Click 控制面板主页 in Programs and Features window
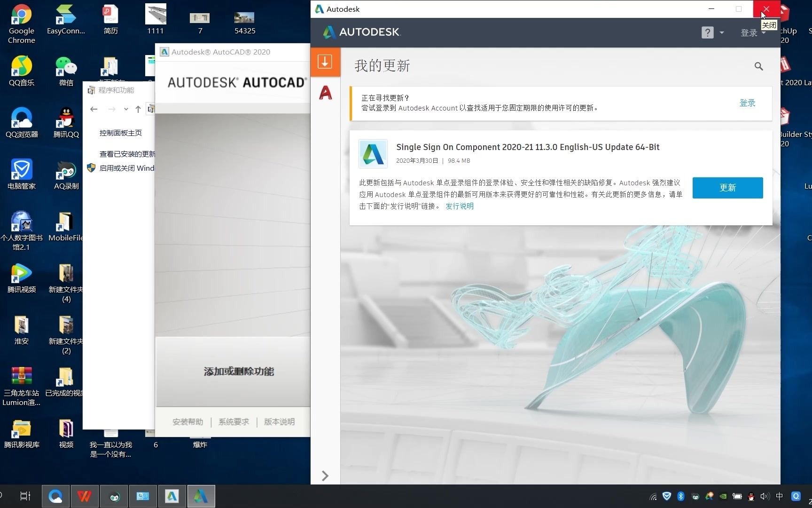 point(120,133)
